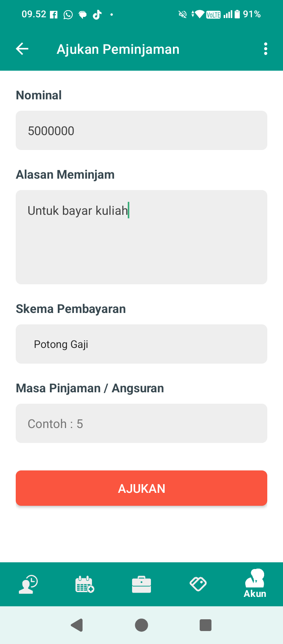283x644 pixels.
Task: Expand the Skema Pembayaran dropdown
Action: click(141, 344)
